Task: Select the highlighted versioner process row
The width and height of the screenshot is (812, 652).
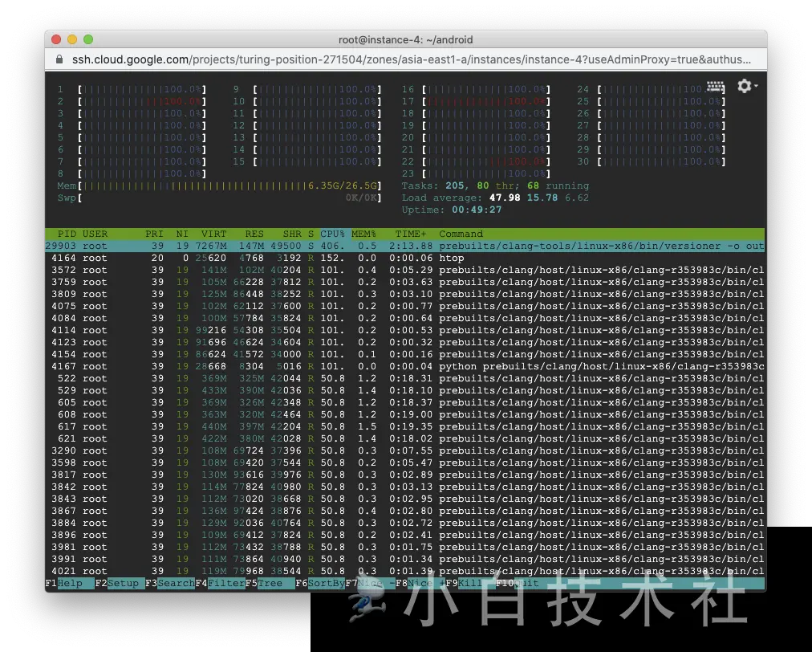Action: click(321, 246)
